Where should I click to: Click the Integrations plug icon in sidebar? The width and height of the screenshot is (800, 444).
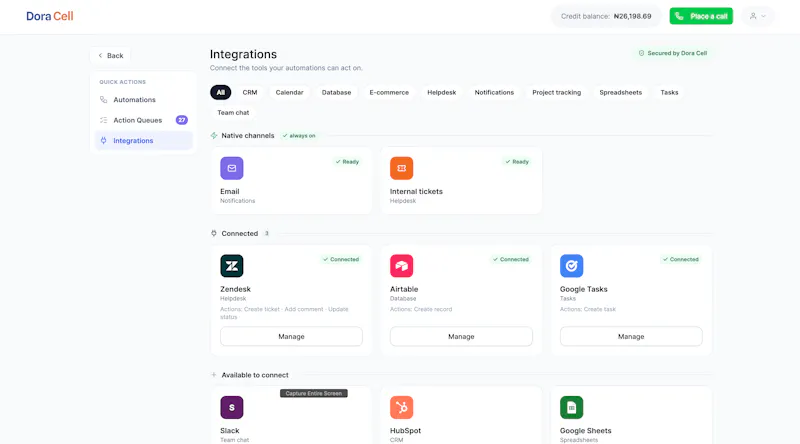[104, 140]
